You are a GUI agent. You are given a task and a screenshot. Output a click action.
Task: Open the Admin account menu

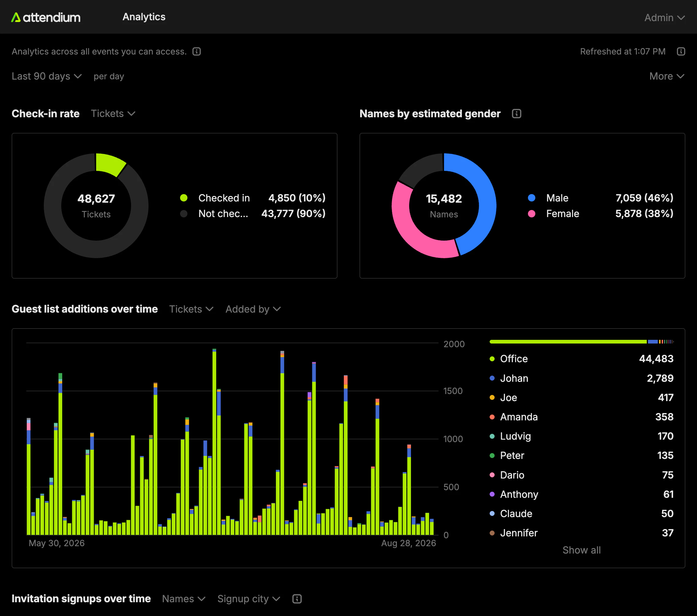click(664, 17)
